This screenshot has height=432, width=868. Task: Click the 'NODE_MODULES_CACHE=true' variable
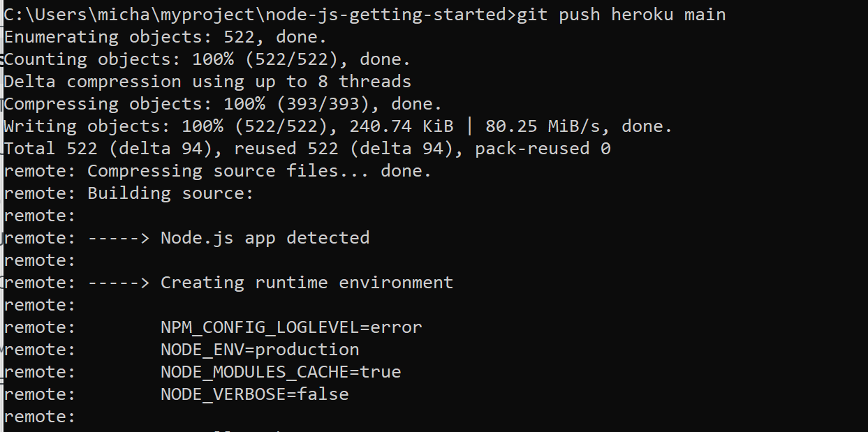click(x=281, y=372)
